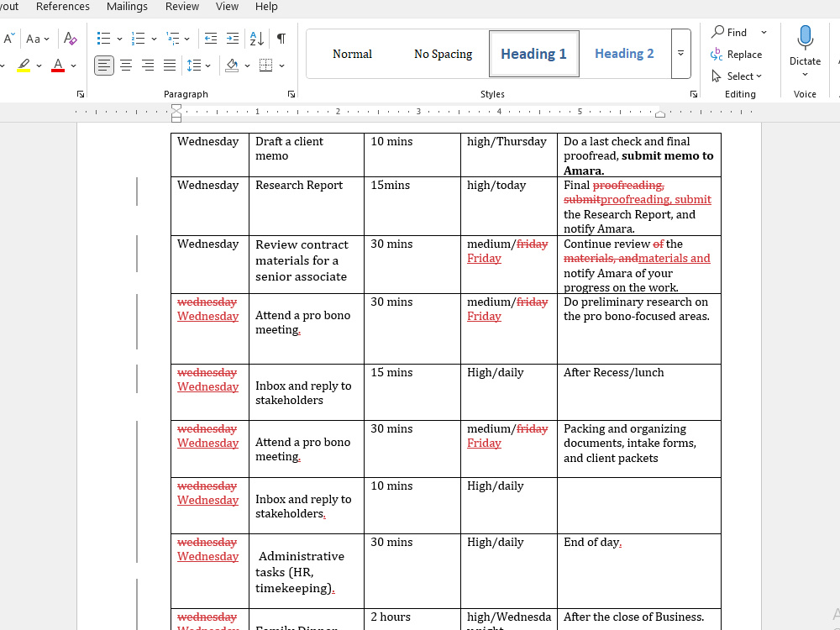Click the 'Do preliminary research' notes cell

click(x=639, y=329)
